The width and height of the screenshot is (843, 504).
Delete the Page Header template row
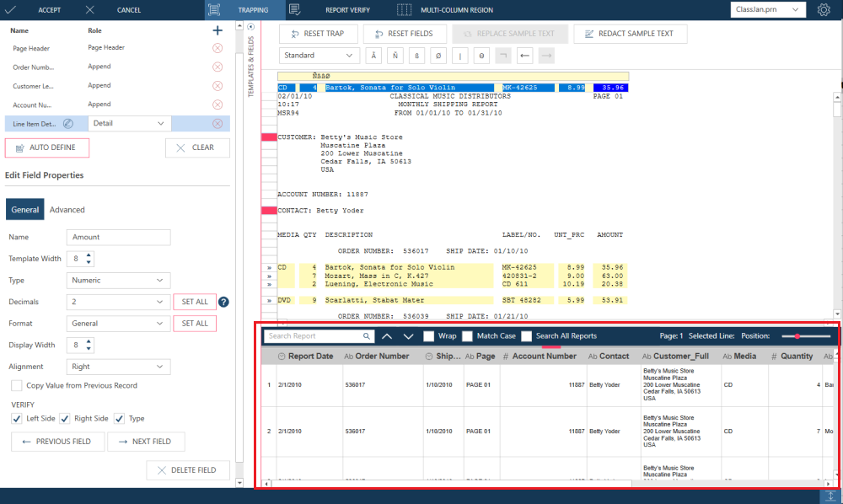[217, 49]
